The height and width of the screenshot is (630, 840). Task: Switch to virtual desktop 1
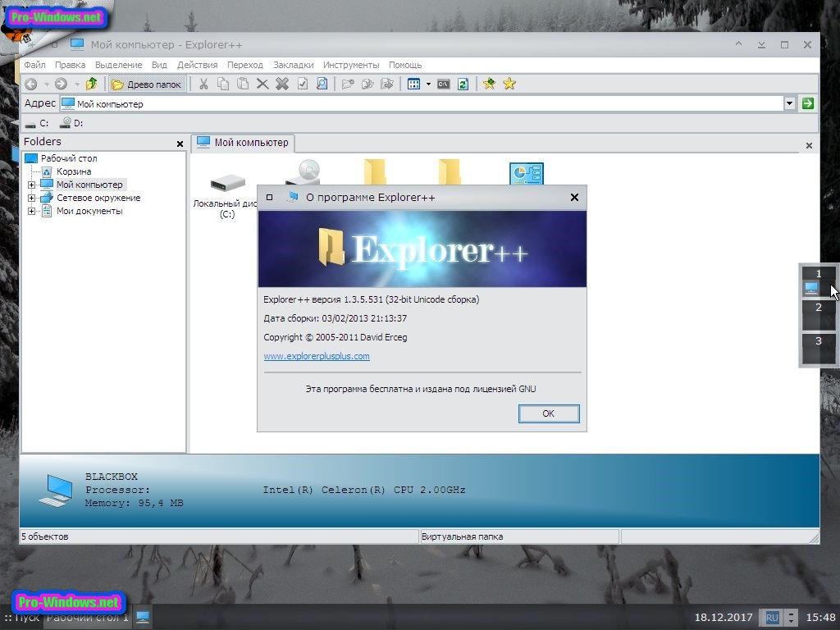click(818, 282)
